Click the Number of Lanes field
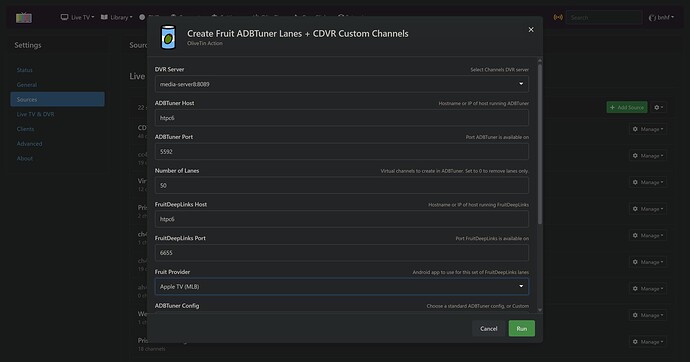 click(x=341, y=185)
